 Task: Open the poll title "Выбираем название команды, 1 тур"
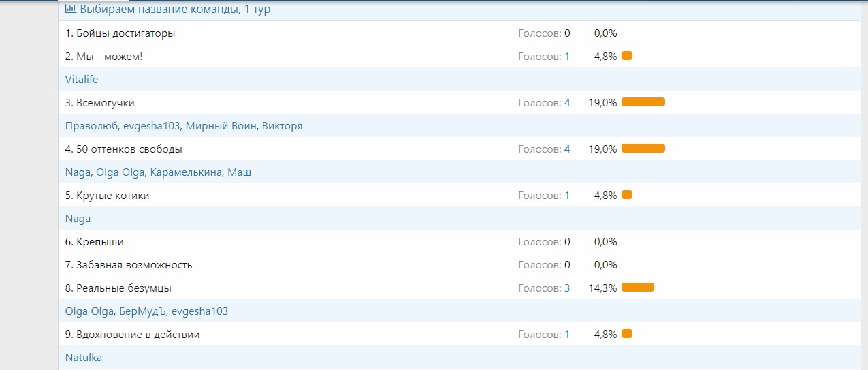point(175,10)
